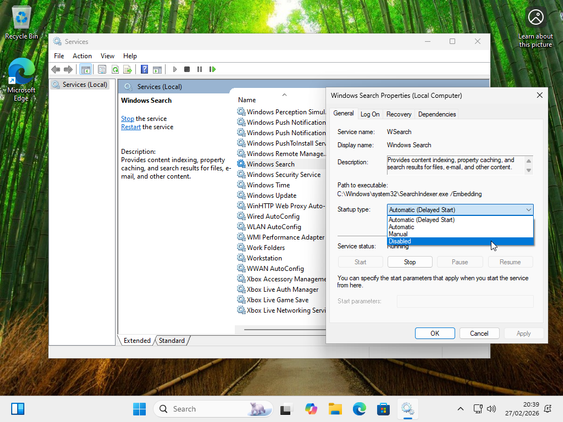This screenshot has height=422, width=563.
Task: Select the Wired AutoConfig service row
Action: pyautogui.click(x=281, y=216)
